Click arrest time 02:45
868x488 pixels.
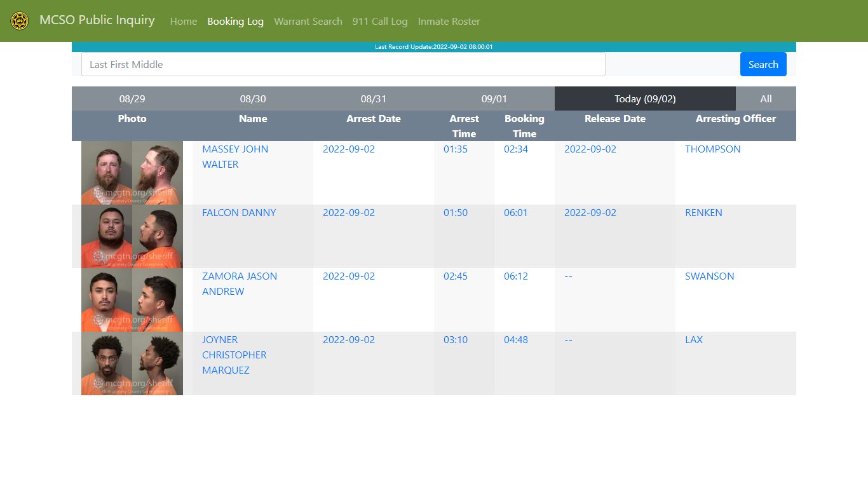(456, 276)
